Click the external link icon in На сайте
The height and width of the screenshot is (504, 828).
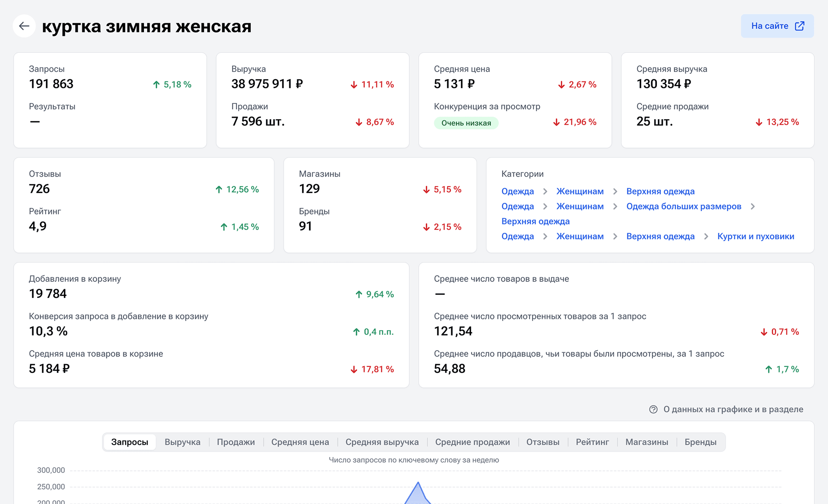point(800,26)
